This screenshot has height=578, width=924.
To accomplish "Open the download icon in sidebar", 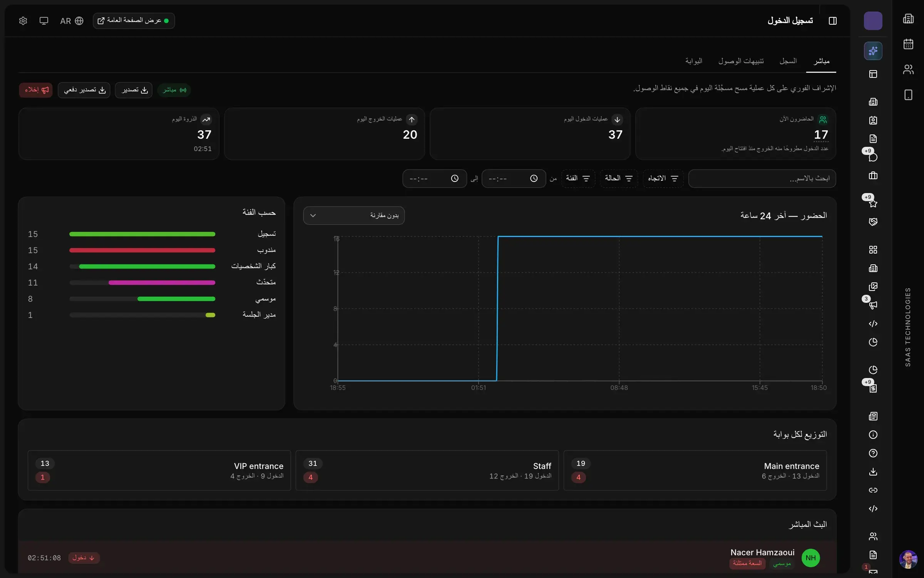I will coord(873,472).
